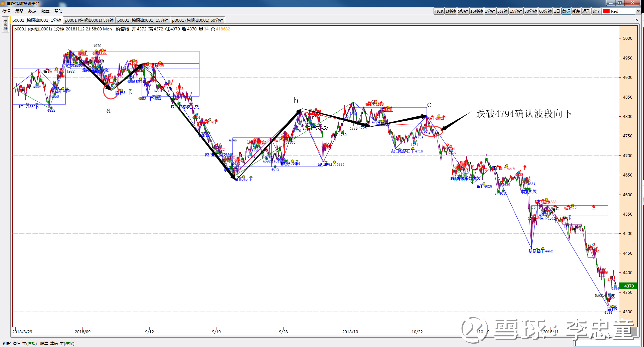Open the 策略 menu

19,11
